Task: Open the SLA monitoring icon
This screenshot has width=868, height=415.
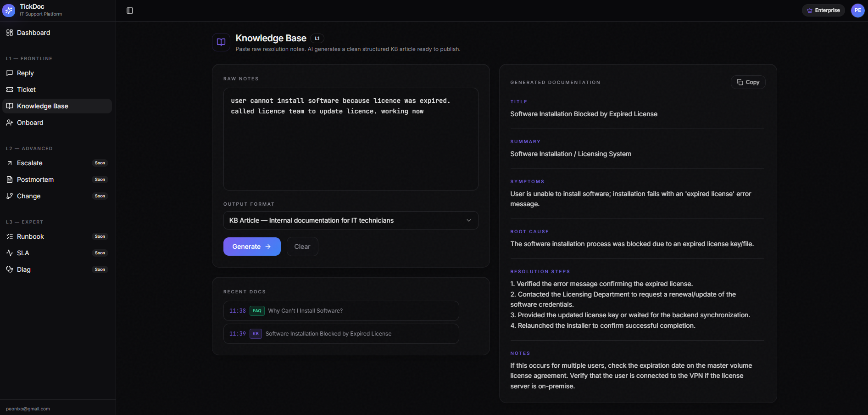Action: [10, 253]
